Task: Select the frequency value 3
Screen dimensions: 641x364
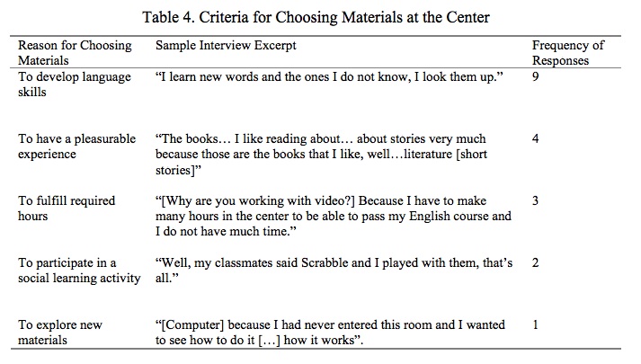Action: [x=537, y=201]
